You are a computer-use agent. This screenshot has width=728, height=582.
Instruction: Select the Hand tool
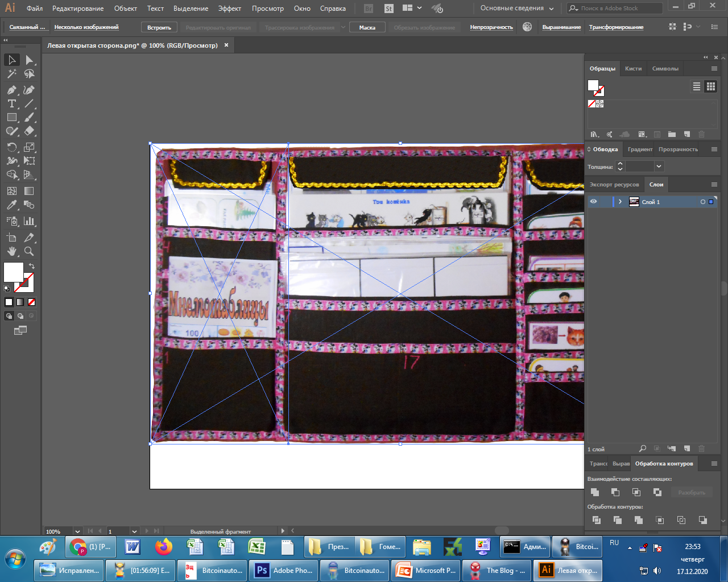12,251
